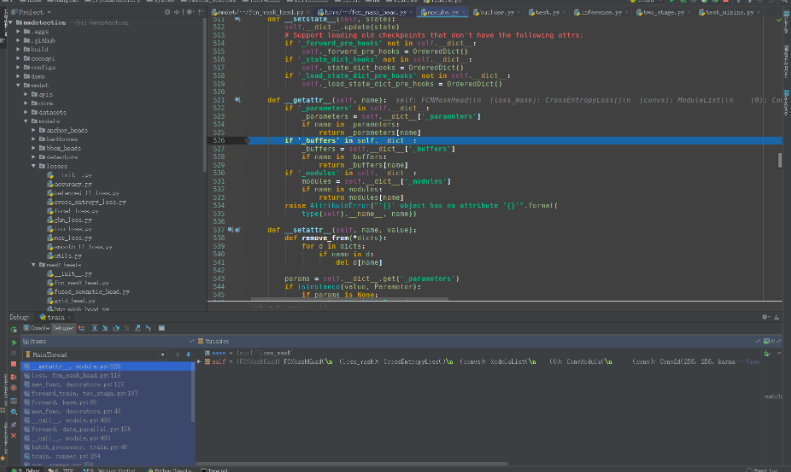Switch to the Console tab

pos(38,328)
